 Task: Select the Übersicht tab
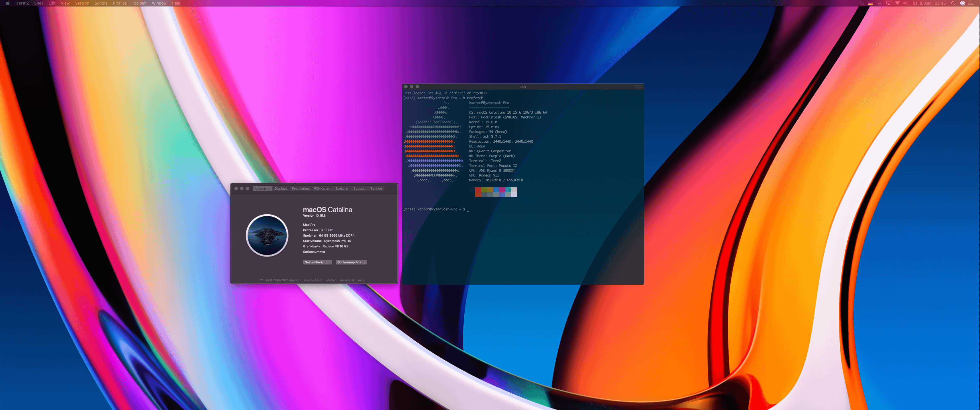[x=262, y=189]
